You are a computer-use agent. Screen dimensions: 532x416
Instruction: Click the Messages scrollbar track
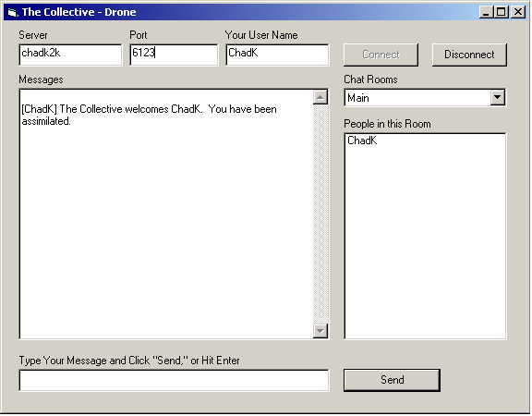pos(320,214)
